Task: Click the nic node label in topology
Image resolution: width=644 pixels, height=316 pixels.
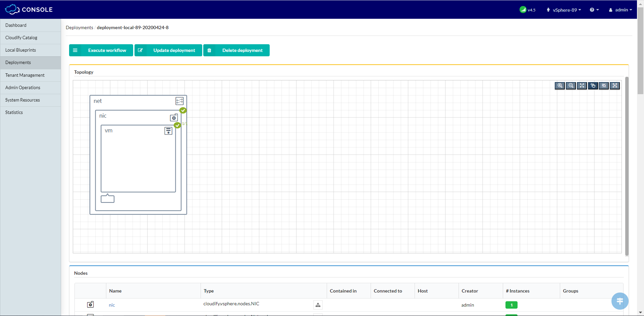Action: click(103, 116)
